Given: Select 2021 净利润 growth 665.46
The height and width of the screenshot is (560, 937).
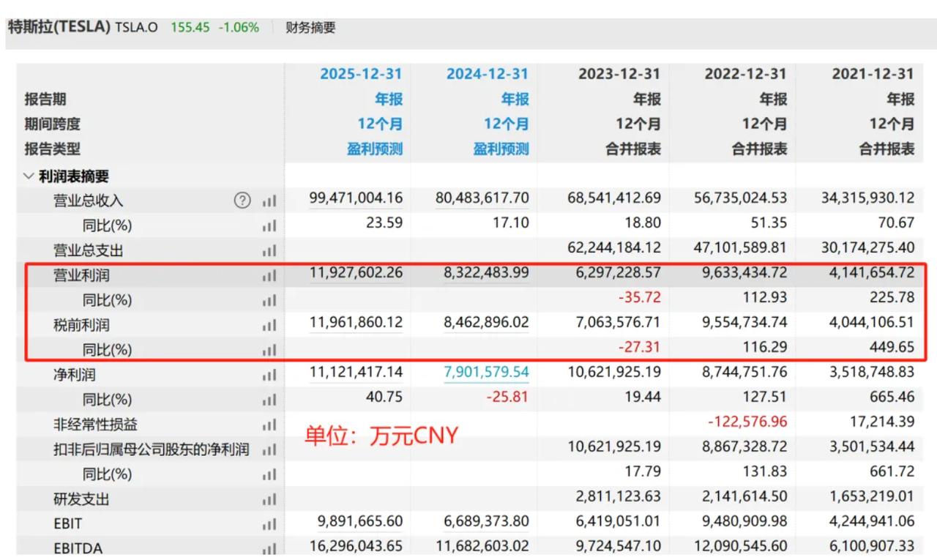Looking at the screenshot, I should [x=892, y=397].
